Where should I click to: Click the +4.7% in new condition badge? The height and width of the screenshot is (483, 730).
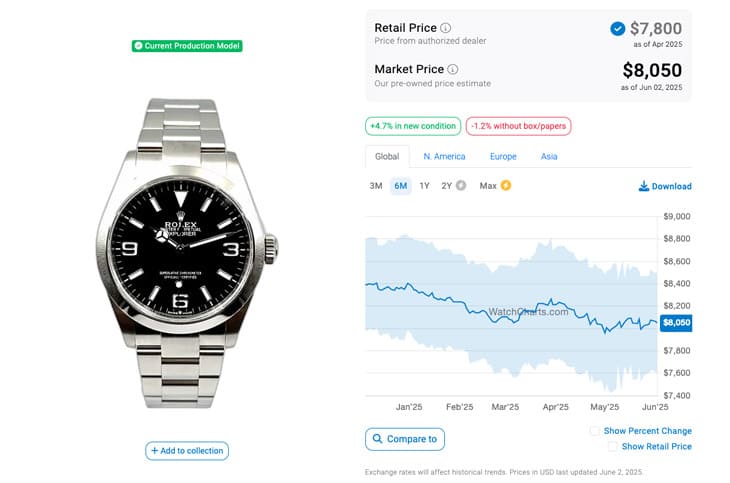[x=413, y=126]
